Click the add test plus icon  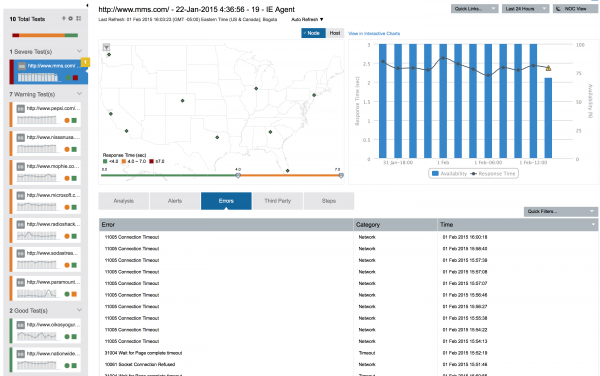click(64, 18)
